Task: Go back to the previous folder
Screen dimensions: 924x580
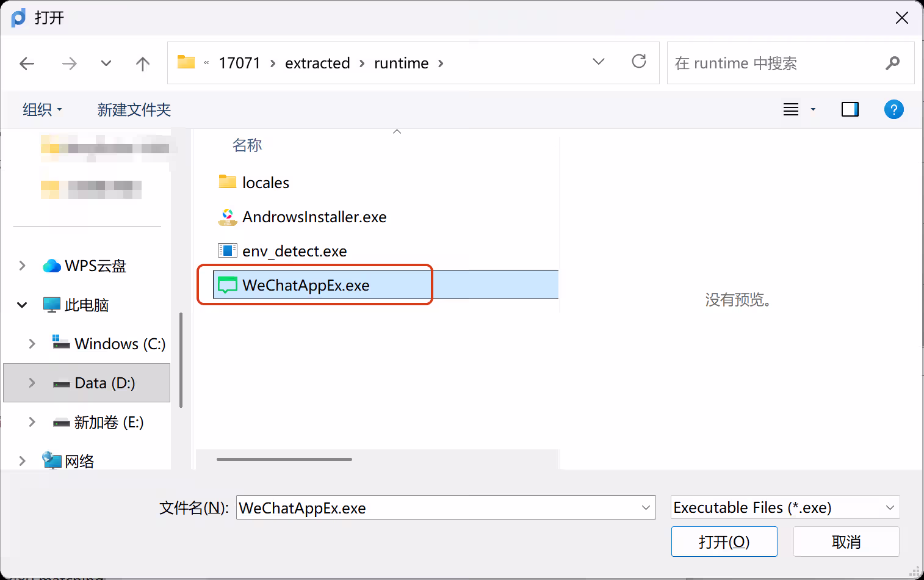Action: point(27,63)
